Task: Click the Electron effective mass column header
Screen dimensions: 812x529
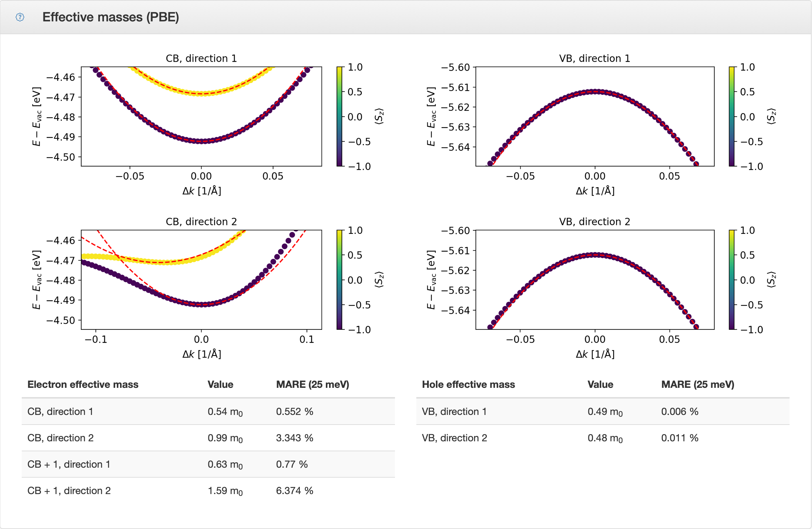Action: pos(83,384)
